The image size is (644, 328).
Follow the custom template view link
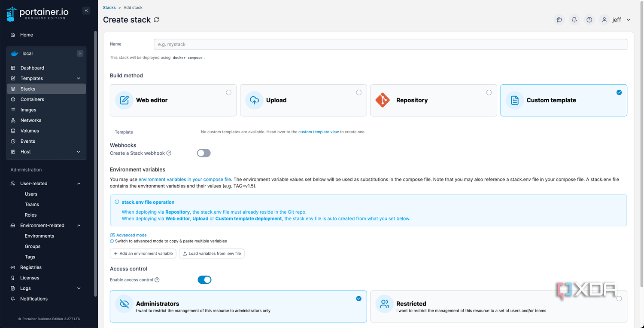tap(319, 132)
